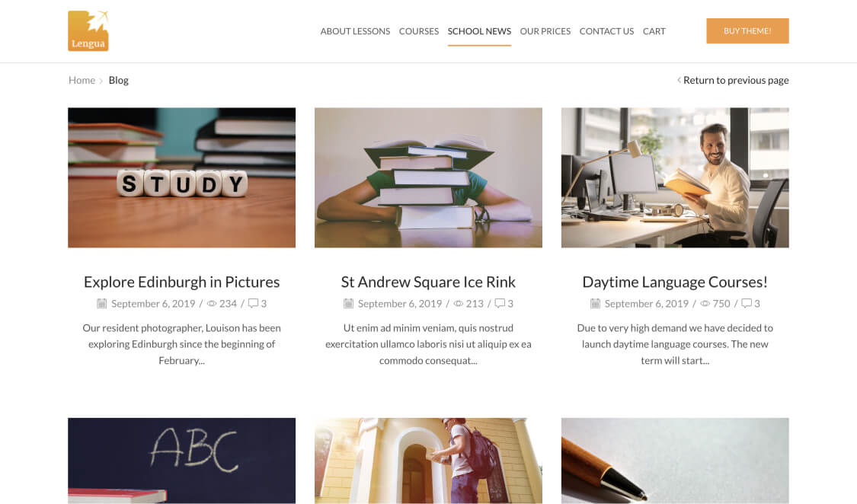
Task: Go to Our Prices page
Action: click(545, 31)
